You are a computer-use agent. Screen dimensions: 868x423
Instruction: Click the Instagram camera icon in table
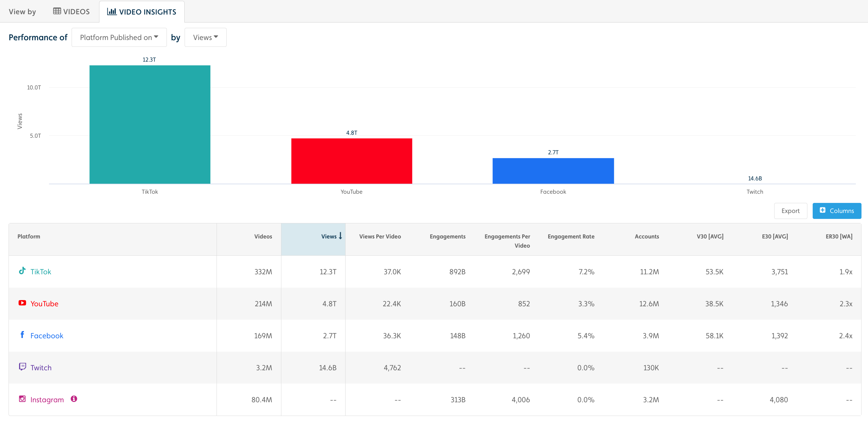[22, 399]
